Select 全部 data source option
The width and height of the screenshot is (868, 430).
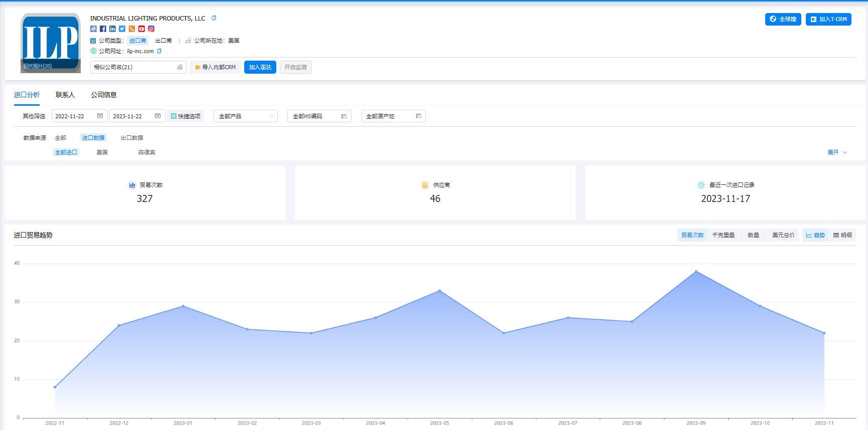60,138
